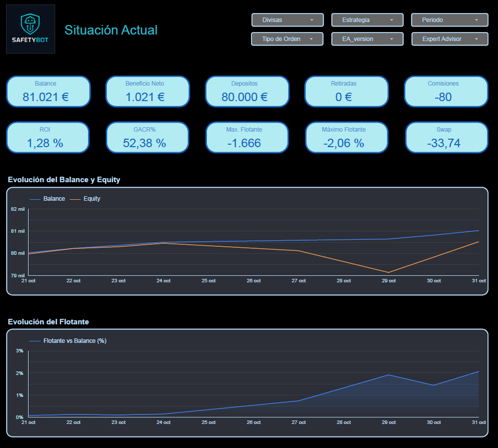Click the Swap card showing -33,74

tap(446, 137)
